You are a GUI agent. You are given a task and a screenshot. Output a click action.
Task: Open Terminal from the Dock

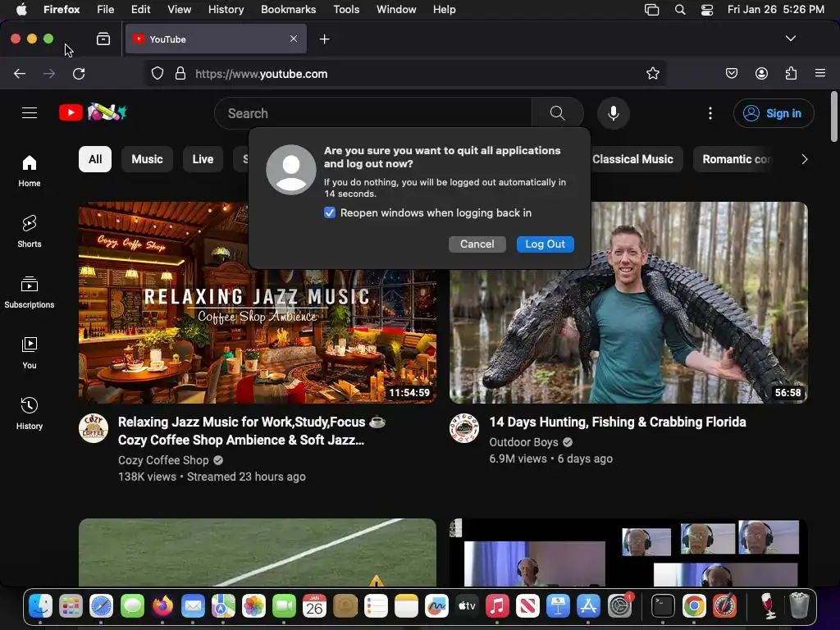(663, 606)
